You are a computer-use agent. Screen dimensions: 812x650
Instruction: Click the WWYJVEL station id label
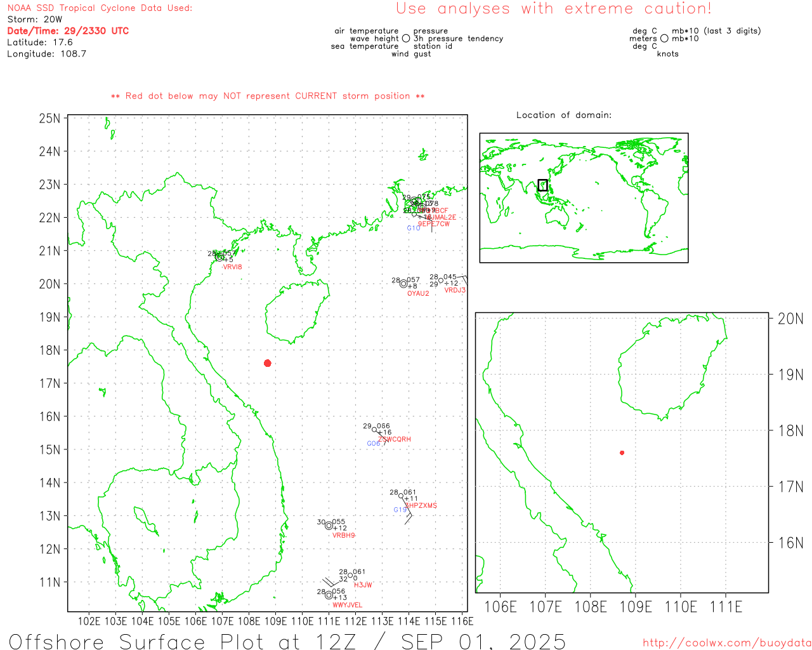click(x=348, y=606)
